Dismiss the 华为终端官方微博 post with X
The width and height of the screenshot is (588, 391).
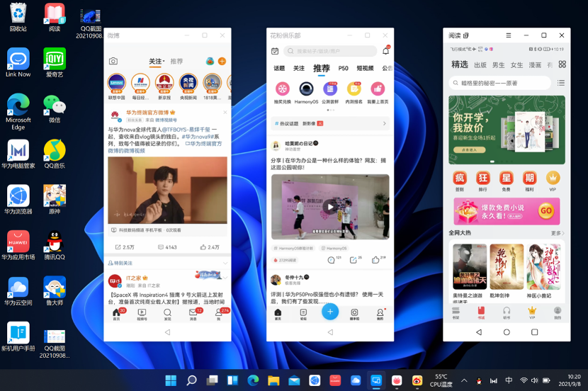click(225, 112)
